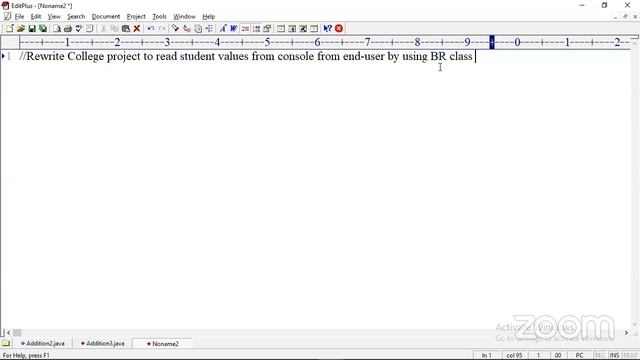Switch to the Addition2.java tab
Viewport: 640px width, 360px height.
(x=42, y=344)
